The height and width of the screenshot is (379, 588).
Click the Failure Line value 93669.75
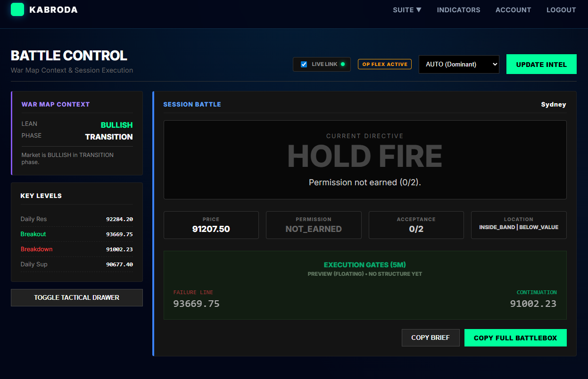196,304
